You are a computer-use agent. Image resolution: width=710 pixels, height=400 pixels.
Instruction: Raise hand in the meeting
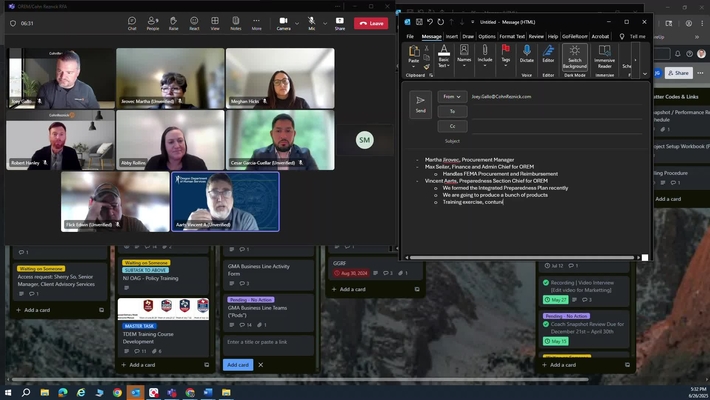[173, 23]
